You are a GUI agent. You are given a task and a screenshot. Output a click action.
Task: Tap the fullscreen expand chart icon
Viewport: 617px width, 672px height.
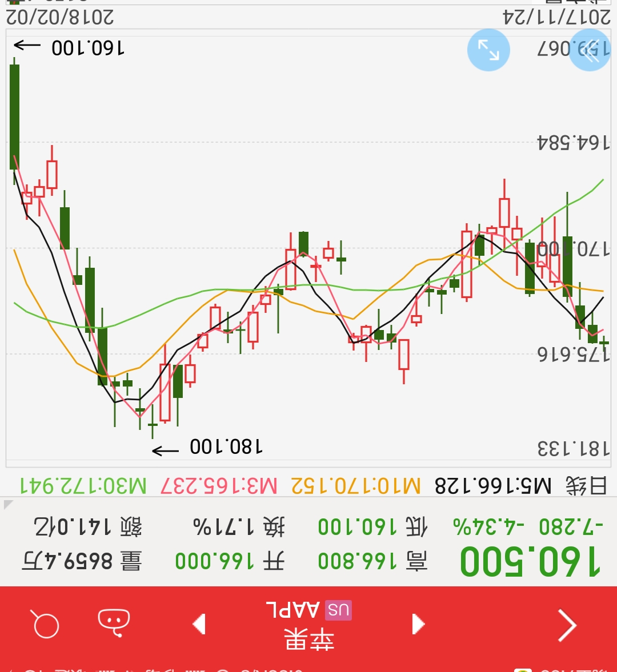(488, 50)
